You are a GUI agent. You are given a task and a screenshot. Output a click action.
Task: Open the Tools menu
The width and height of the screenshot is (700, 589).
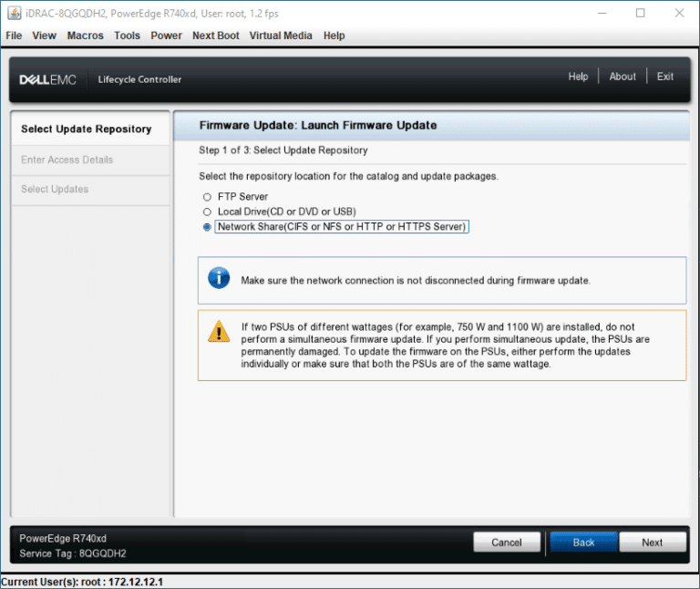tap(127, 36)
